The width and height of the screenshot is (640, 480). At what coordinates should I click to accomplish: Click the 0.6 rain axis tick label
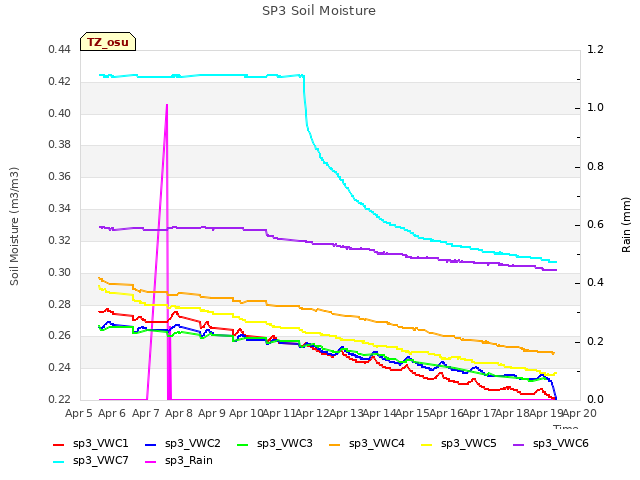click(x=595, y=224)
